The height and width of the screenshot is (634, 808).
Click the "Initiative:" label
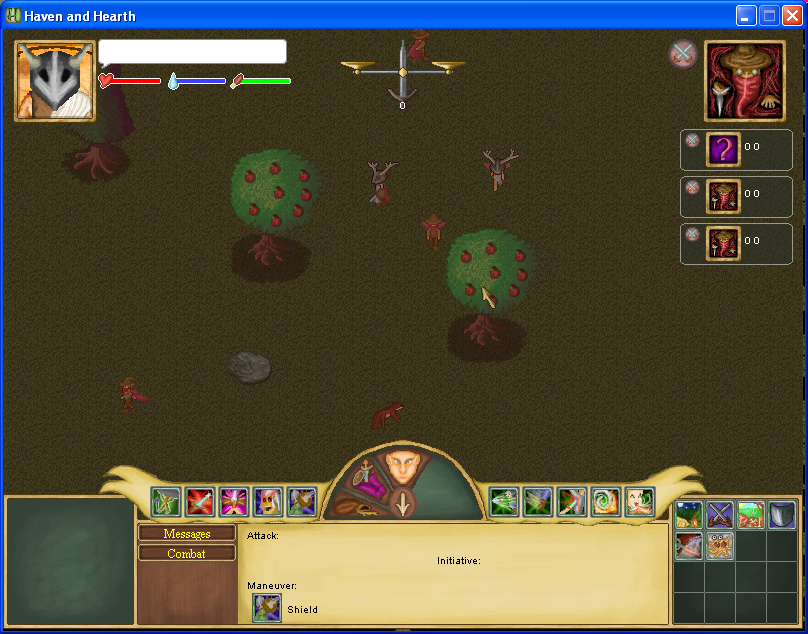(x=459, y=560)
